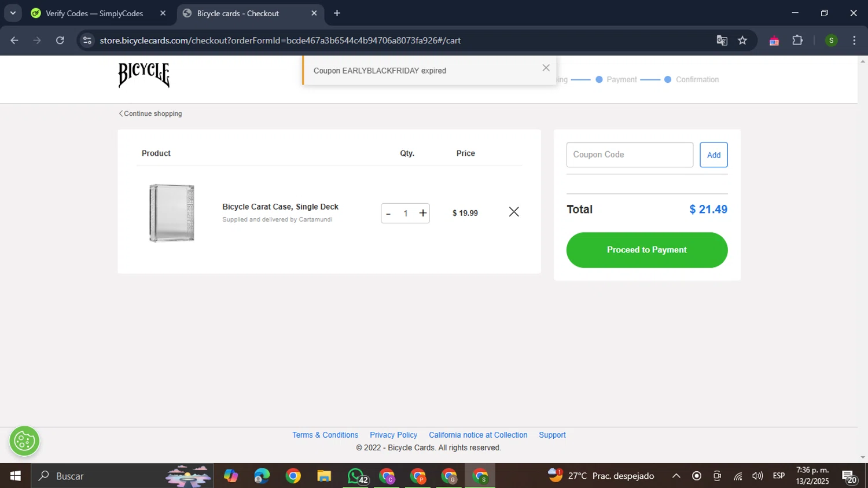This screenshot has width=868, height=488.
Task: Click the Bicycle Carat Case, Single Deck title
Action: click(x=280, y=207)
